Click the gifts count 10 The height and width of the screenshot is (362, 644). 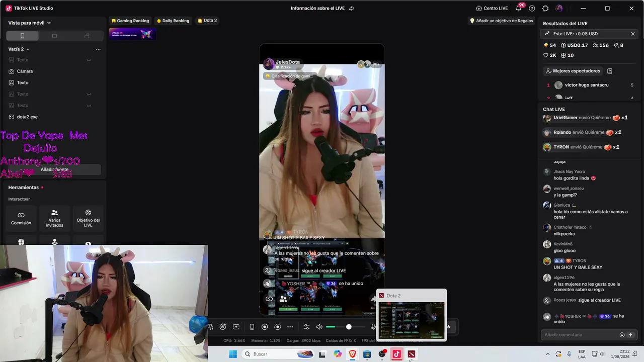pos(567,55)
